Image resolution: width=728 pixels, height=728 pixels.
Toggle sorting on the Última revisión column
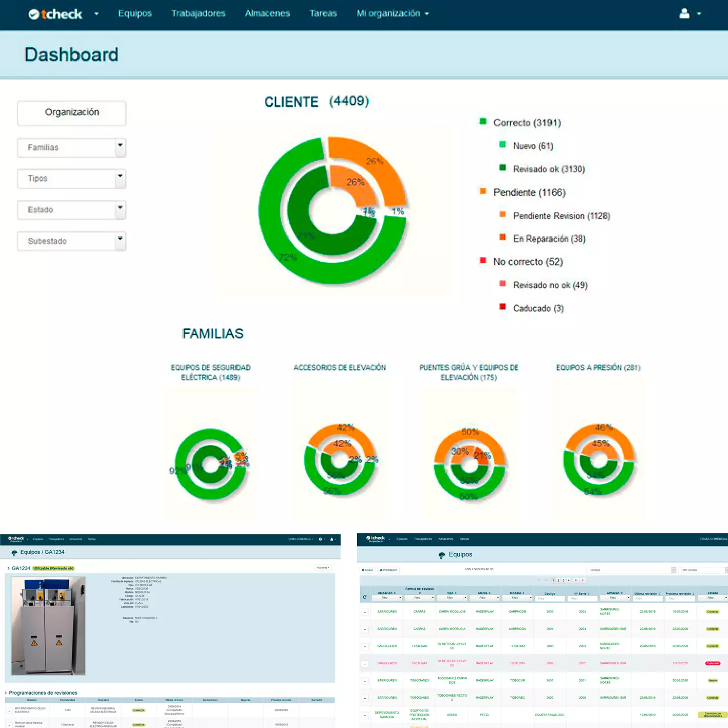pyautogui.click(x=660, y=593)
